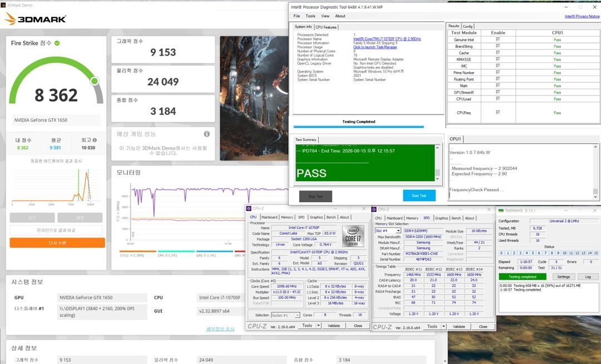Screen dimensions: 601x364
Task: Click the NVIDIA GeForce GTX 1650 GPU field
Action: click(x=102, y=297)
